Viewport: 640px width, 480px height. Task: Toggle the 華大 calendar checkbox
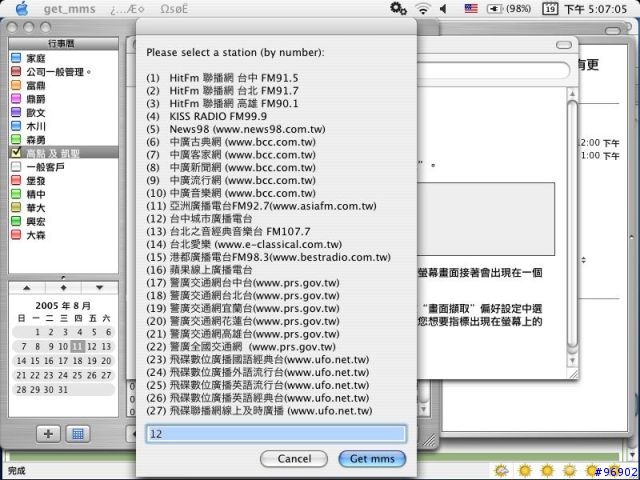(16, 208)
